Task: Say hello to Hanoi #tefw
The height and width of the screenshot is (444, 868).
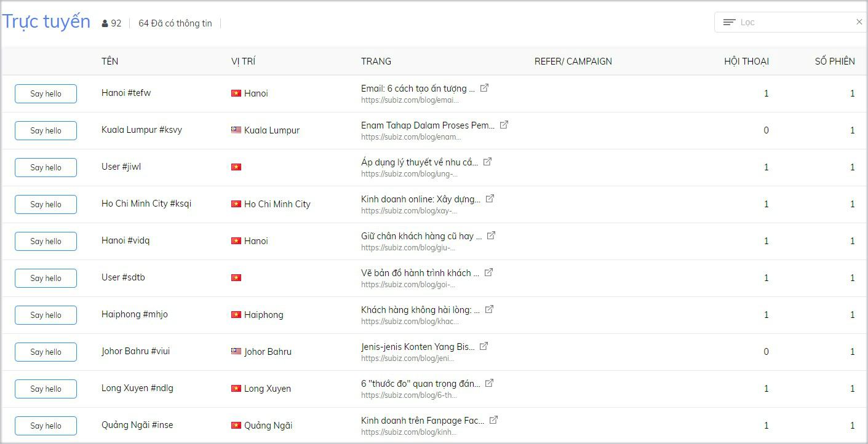Action: pyautogui.click(x=46, y=93)
